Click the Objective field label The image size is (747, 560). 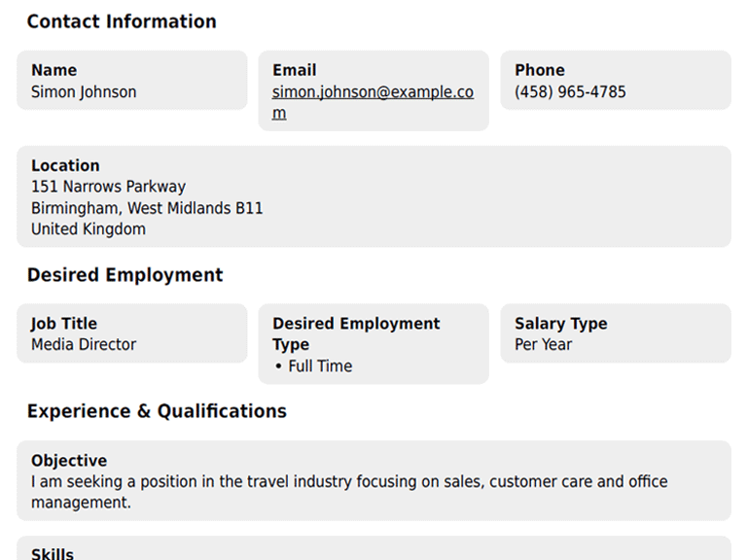pyautogui.click(x=69, y=461)
